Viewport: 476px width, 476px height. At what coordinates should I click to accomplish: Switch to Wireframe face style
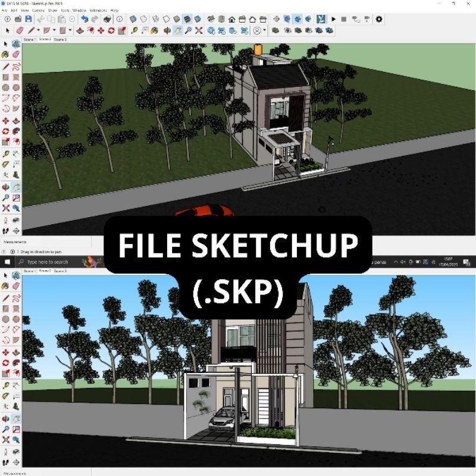tap(156, 19)
